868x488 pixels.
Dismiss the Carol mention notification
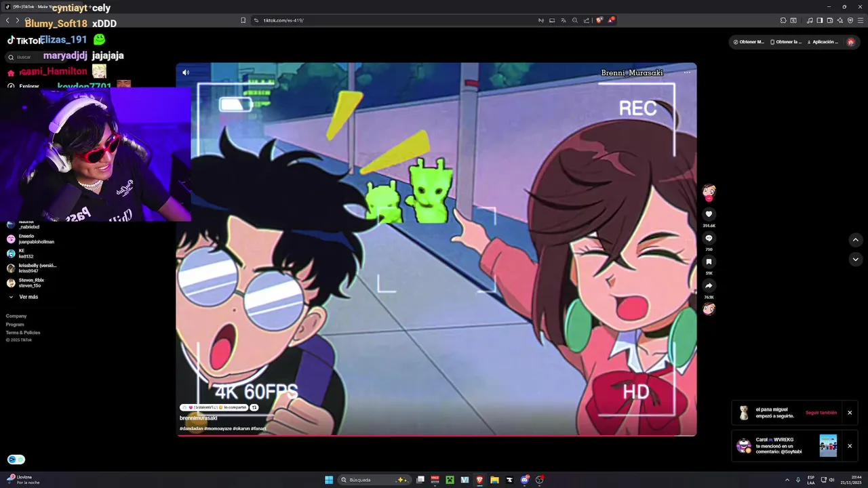[x=850, y=446]
